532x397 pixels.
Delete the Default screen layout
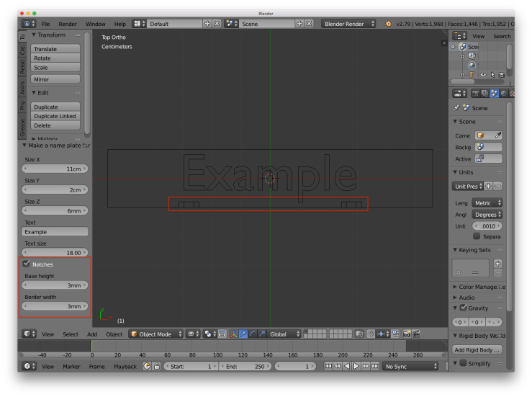click(x=217, y=24)
